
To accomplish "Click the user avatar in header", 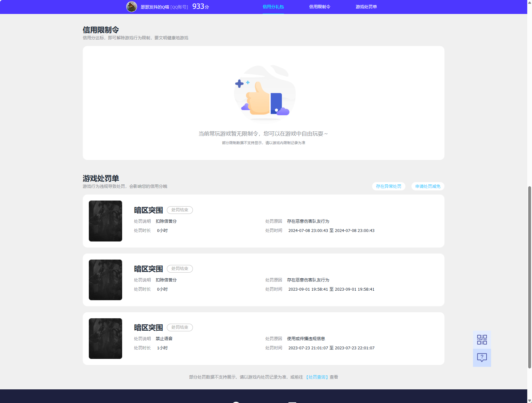I will [x=132, y=7].
